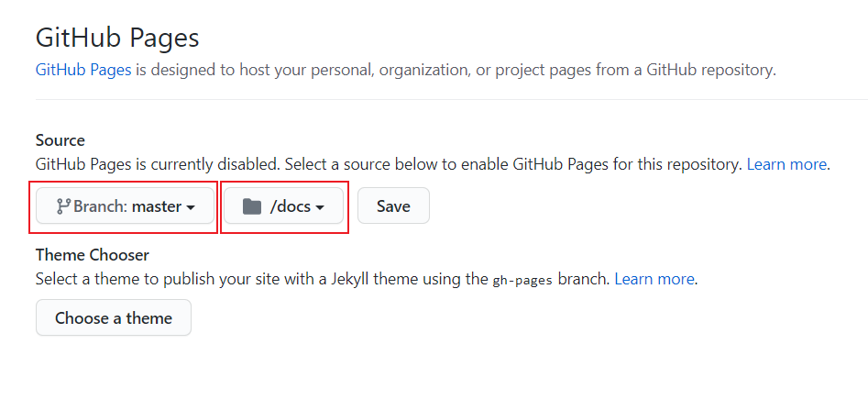
Task: Open the Branch: master selector
Action: pos(125,206)
